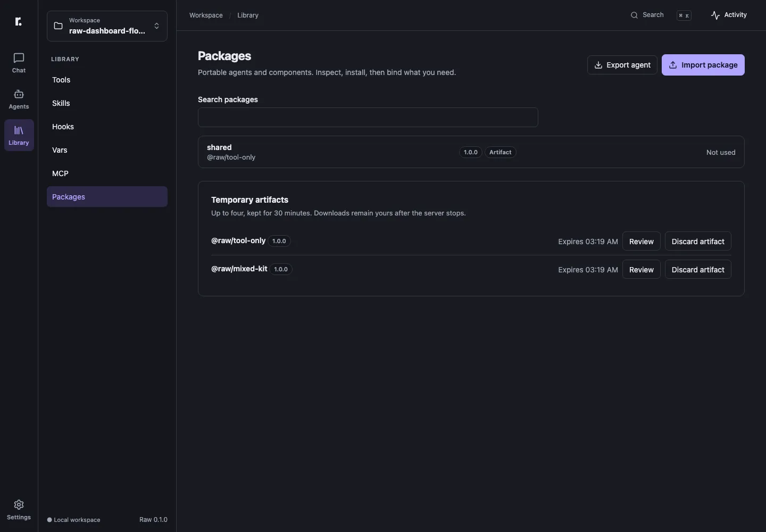Image resolution: width=766 pixels, height=532 pixels.
Task: Click the Export agent download icon
Action: point(598,65)
